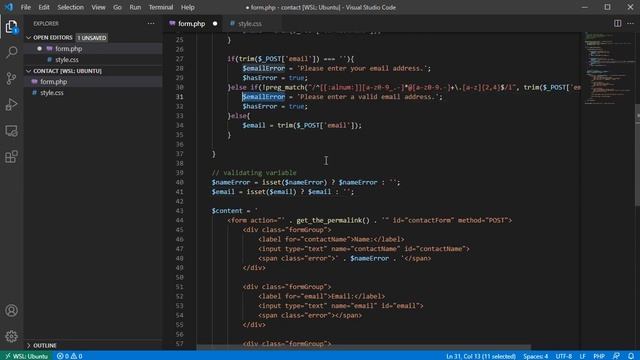Screen dimensions: 640x360
Task: Open the Explorer view in activity bar
Action: (11, 27)
